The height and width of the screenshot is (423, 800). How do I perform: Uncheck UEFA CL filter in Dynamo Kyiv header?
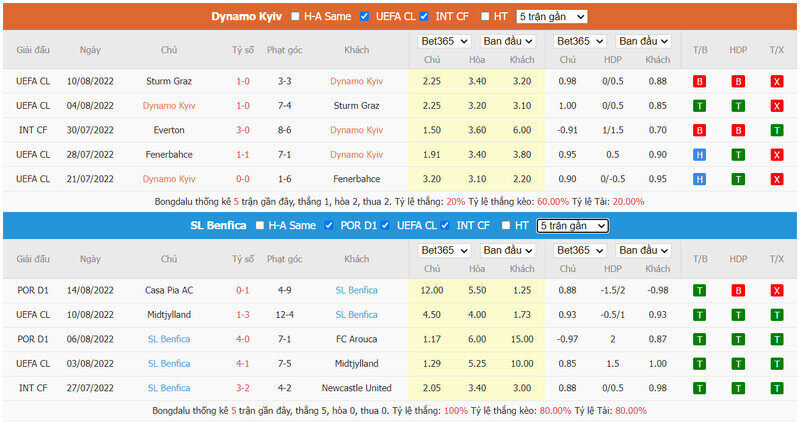(x=364, y=16)
